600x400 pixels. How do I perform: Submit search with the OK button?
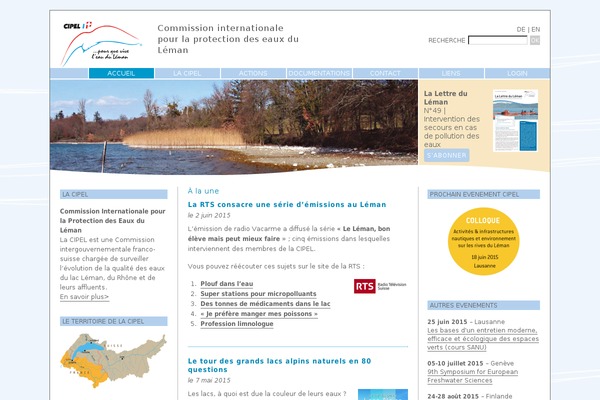pyautogui.click(x=535, y=40)
